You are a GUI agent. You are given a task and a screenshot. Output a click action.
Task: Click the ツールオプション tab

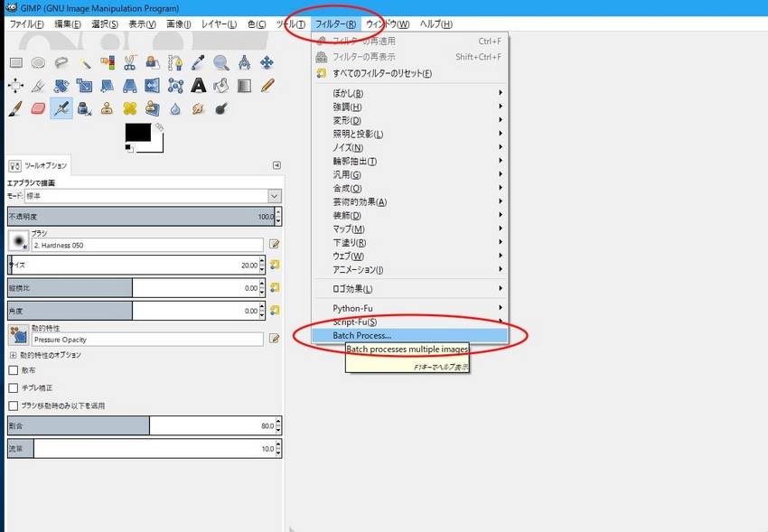(x=38, y=165)
